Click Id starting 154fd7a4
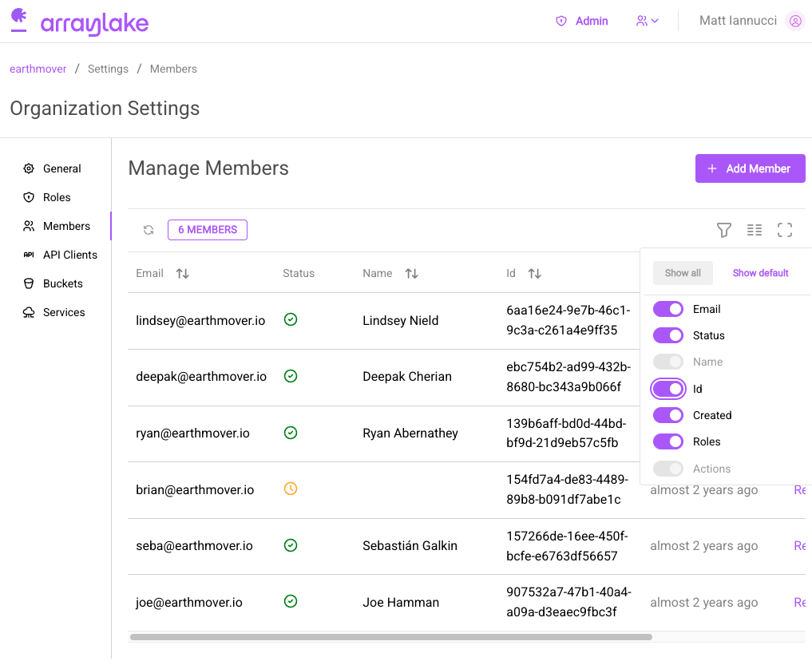Viewport: 812px width, 665px height. (x=567, y=489)
